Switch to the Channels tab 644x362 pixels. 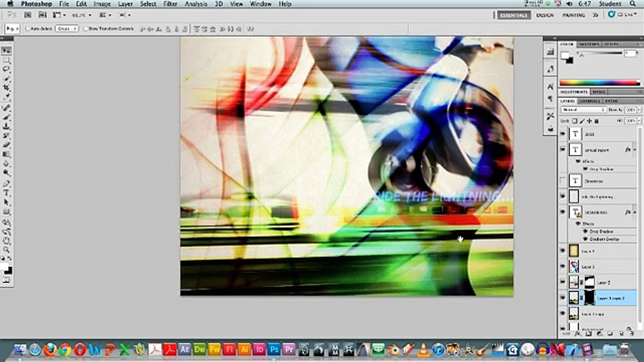[x=590, y=101]
